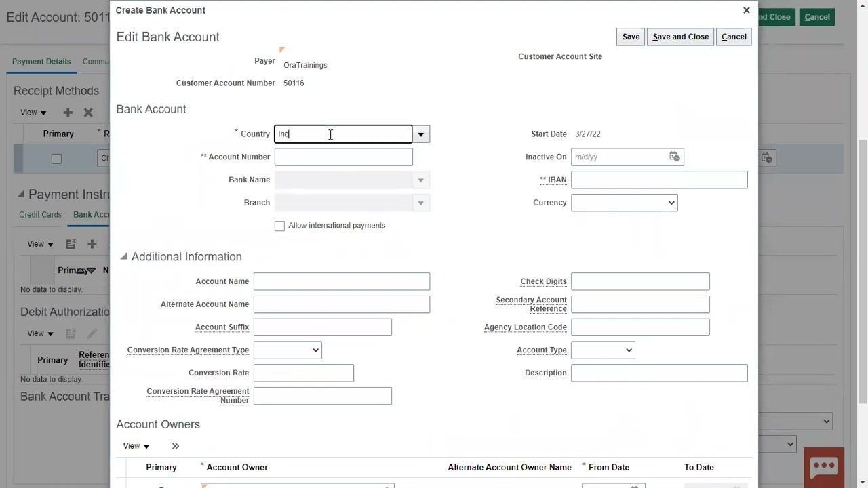The image size is (868, 488).
Task: Click the date-time picker icon in background row
Action: pos(766,158)
